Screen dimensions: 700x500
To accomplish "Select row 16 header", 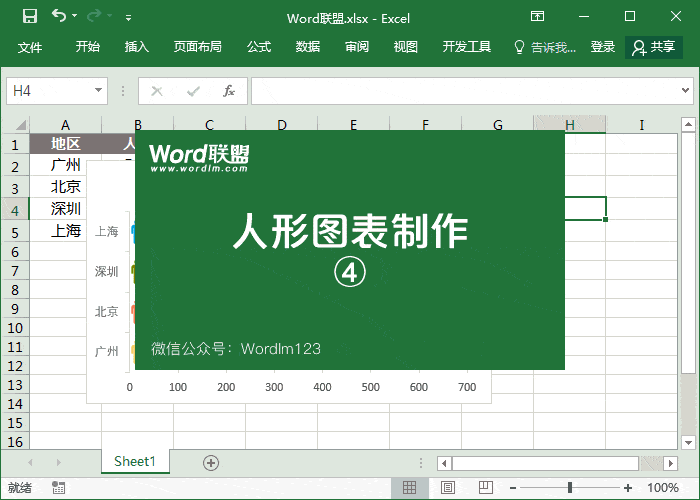I will point(15,442).
